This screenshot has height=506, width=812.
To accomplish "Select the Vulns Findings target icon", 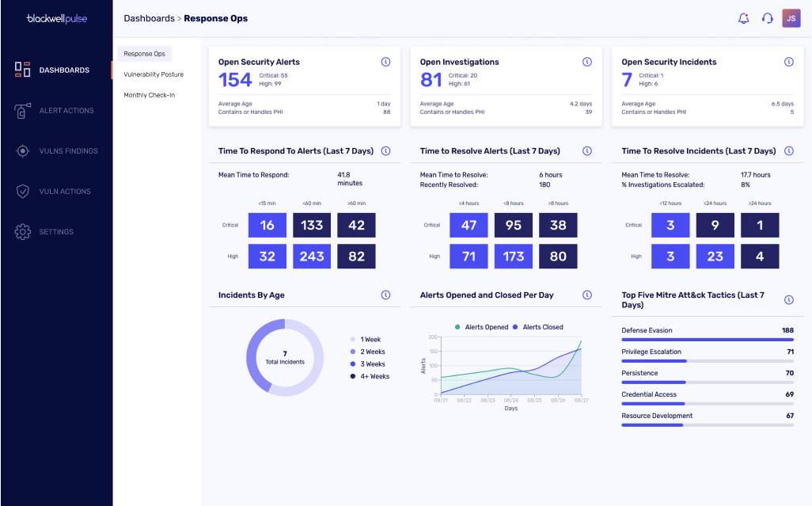I will (x=22, y=150).
